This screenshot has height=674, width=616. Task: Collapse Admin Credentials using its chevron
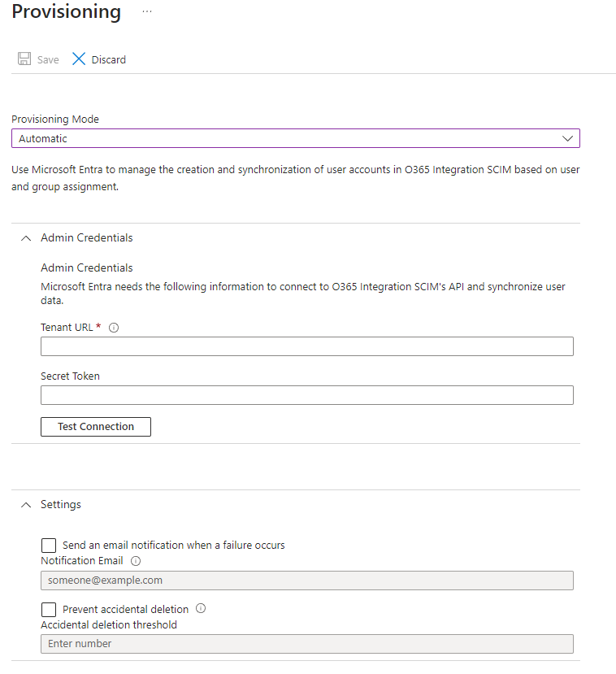tap(25, 238)
